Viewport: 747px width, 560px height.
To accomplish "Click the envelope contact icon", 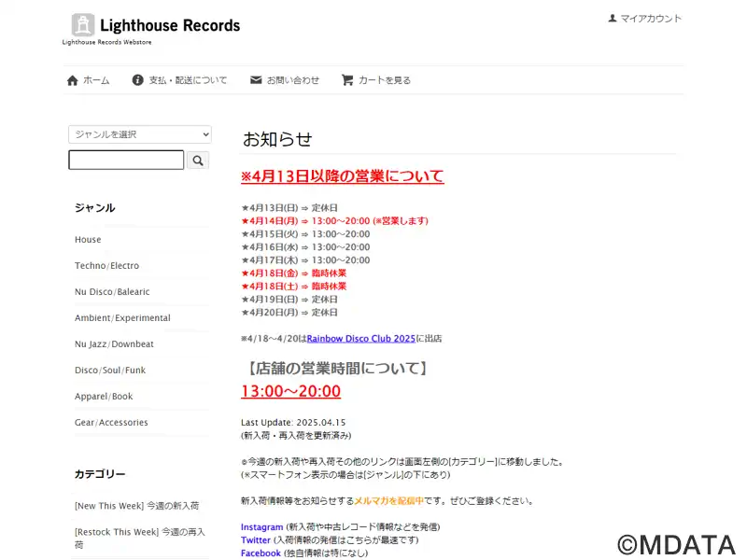I will pyautogui.click(x=256, y=80).
